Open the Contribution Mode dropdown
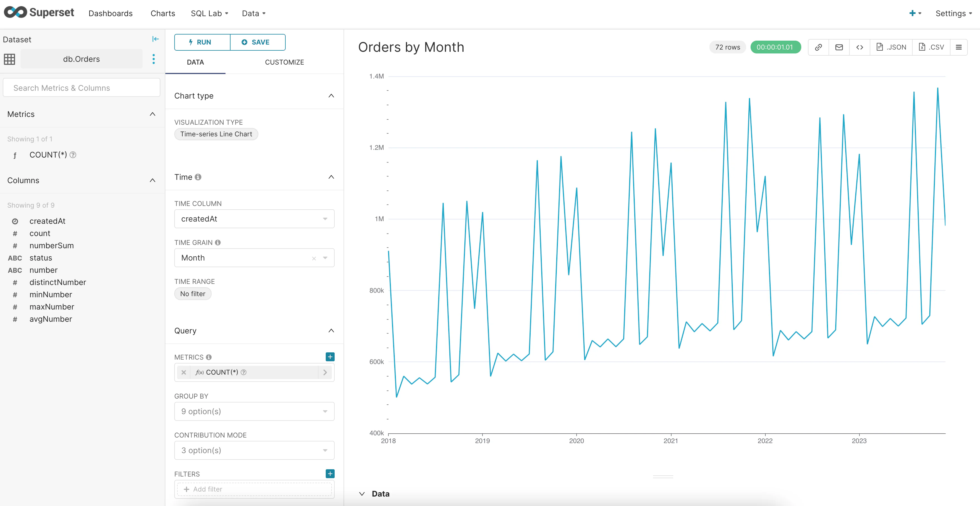The width and height of the screenshot is (980, 506). coord(254,450)
